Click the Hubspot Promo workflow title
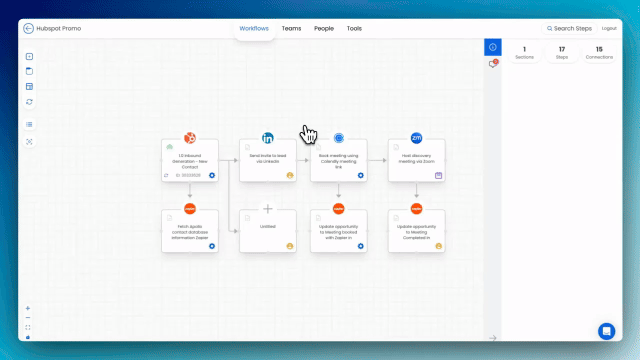640x360 pixels. tap(59, 29)
